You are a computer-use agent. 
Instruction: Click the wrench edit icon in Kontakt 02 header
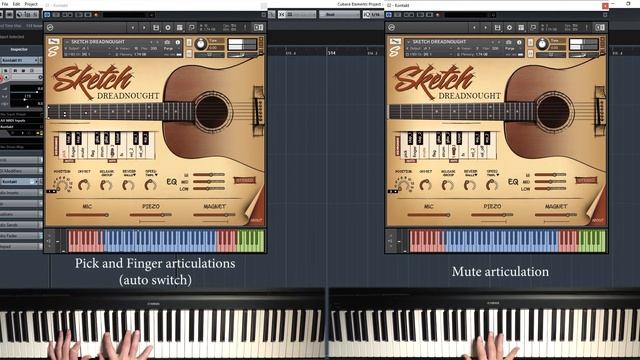pyautogui.click(x=395, y=41)
